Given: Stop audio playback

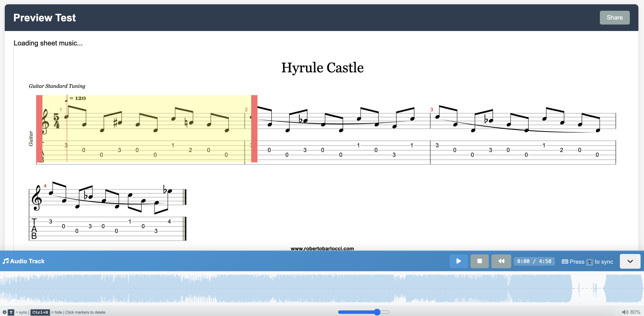Looking at the screenshot, I should tap(479, 261).
